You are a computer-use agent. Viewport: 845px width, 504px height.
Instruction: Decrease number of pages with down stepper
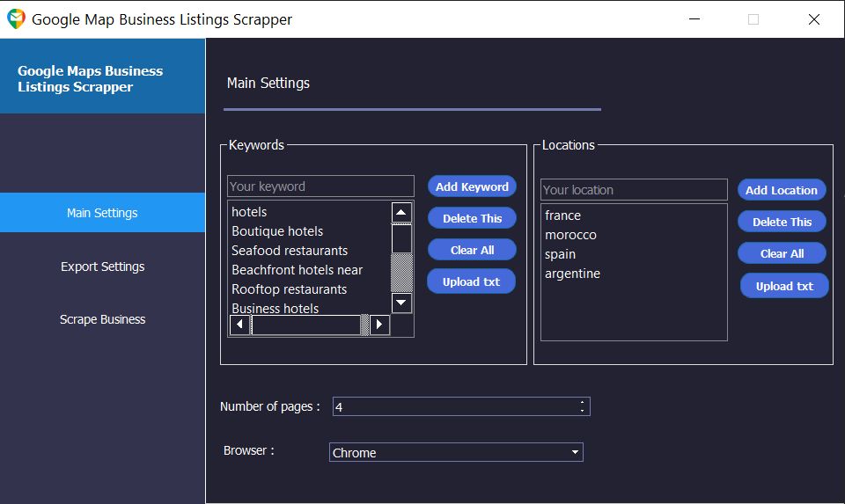582,411
